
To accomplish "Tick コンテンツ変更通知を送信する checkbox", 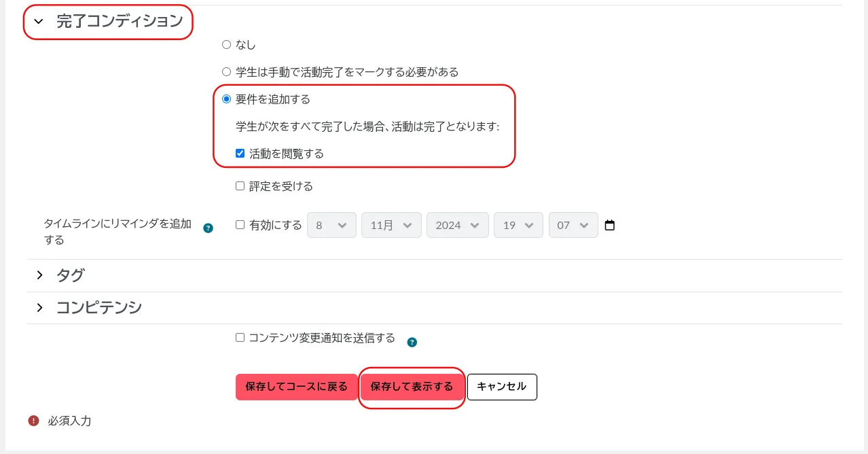I will [x=240, y=338].
